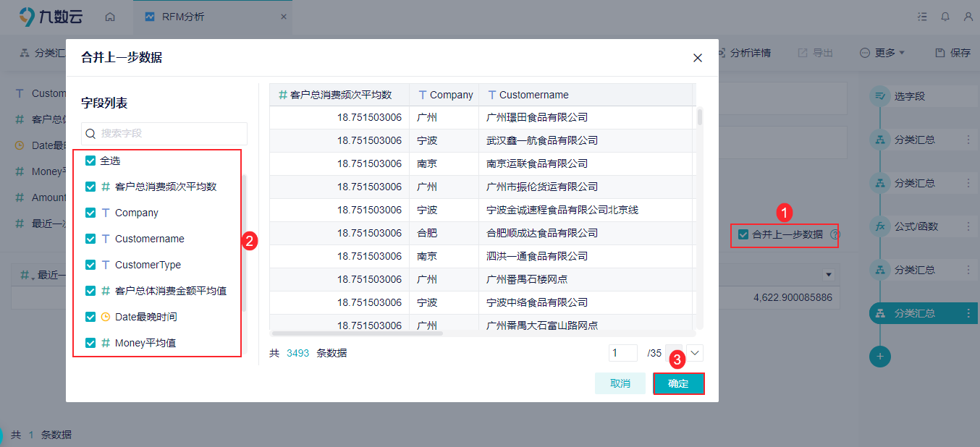Screen dimensions: 980x447
Task: Open the user profile icon
Action: [968, 17]
